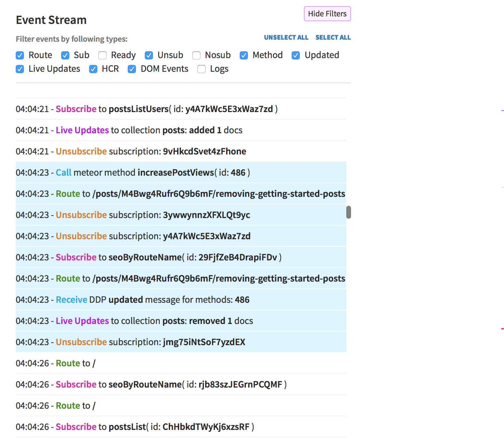This screenshot has width=504, height=447.
Task: Enable the Ready filter checkbox
Action: point(102,55)
